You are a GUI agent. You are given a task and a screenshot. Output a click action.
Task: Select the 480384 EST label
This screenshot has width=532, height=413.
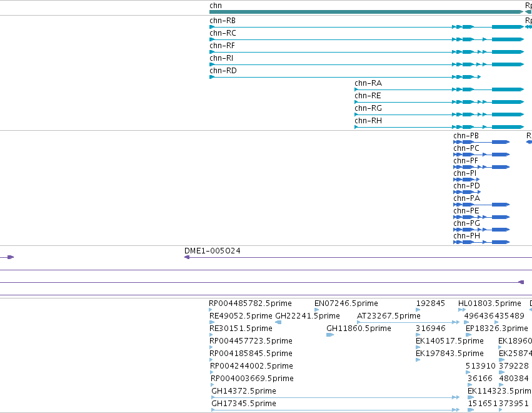514,379
